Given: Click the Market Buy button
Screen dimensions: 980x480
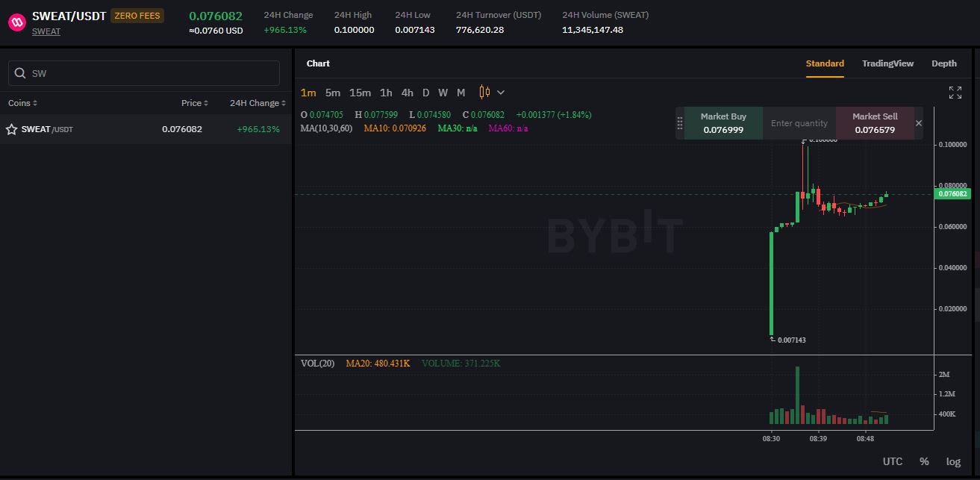Looking at the screenshot, I should 723,123.
